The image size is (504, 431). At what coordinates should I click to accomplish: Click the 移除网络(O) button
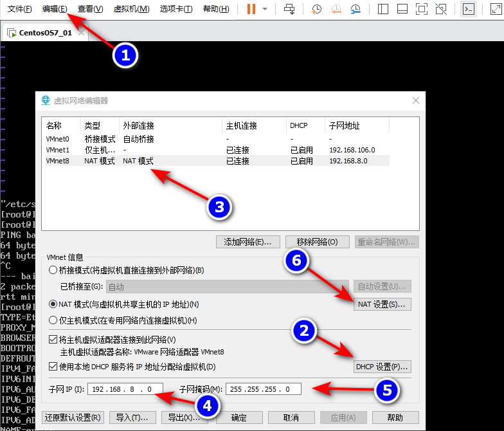coord(318,242)
